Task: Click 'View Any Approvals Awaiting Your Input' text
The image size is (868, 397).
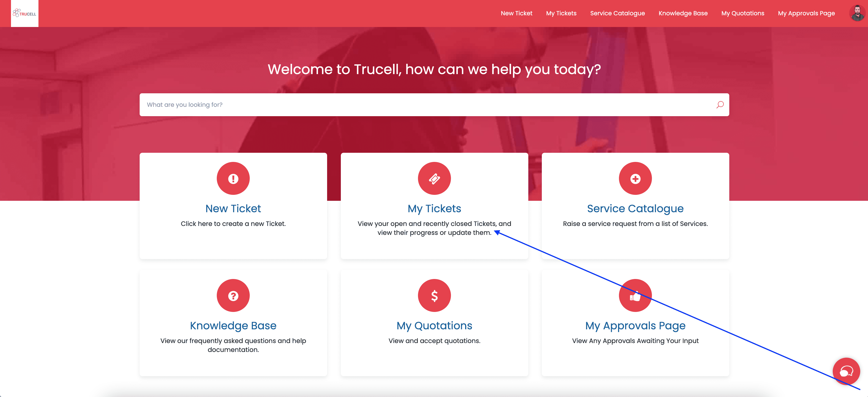Action: 635,341
